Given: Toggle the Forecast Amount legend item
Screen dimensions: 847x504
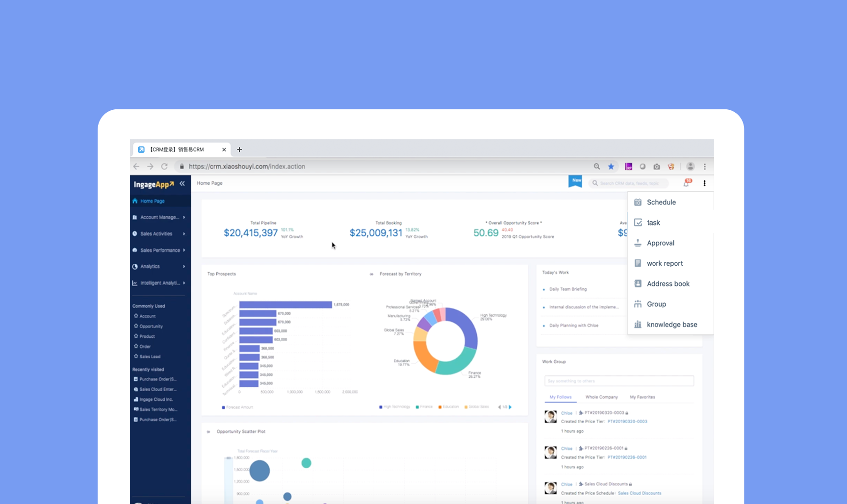Looking at the screenshot, I should [x=237, y=407].
